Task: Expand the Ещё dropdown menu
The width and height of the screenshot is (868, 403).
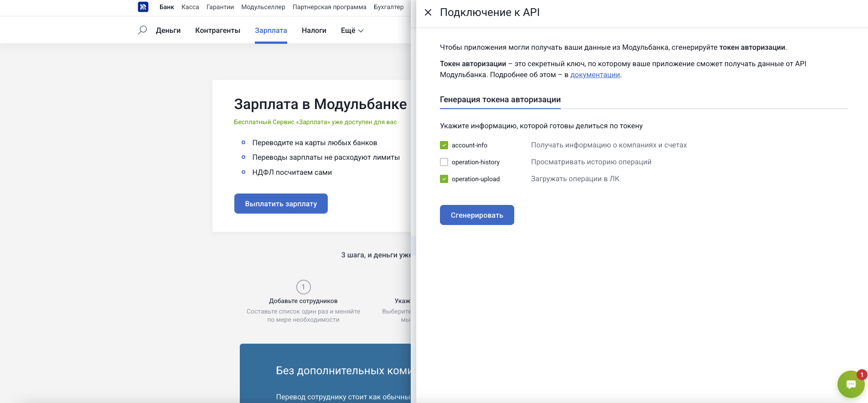Action: click(x=352, y=31)
